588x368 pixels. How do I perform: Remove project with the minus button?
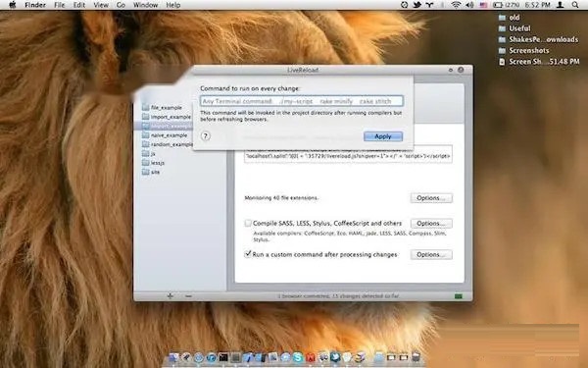tap(188, 296)
